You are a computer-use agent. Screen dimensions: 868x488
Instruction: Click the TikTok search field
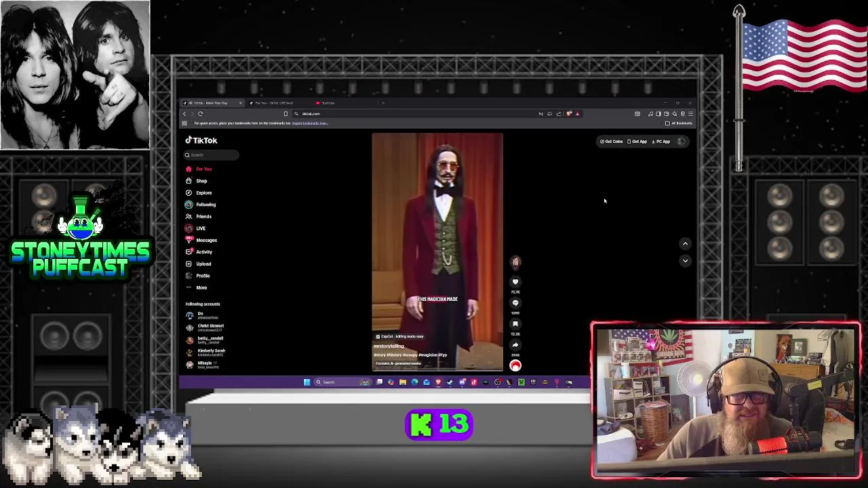(x=211, y=155)
